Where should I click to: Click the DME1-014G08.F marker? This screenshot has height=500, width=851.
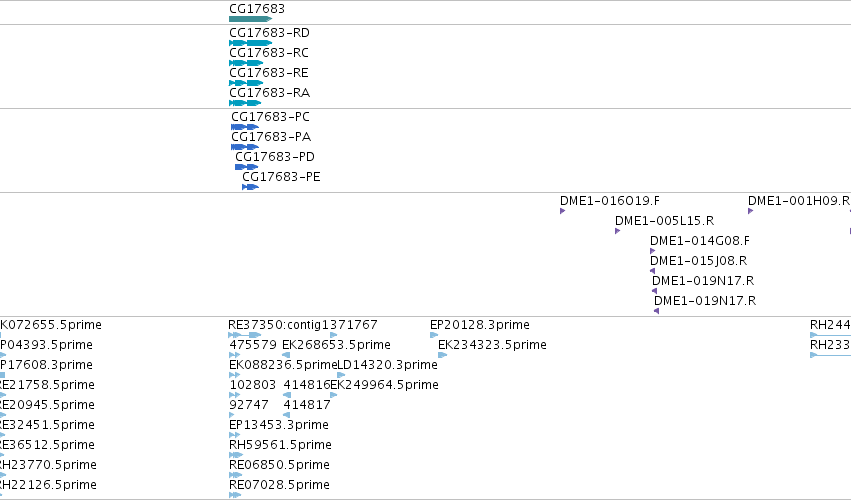coord(653,251)
